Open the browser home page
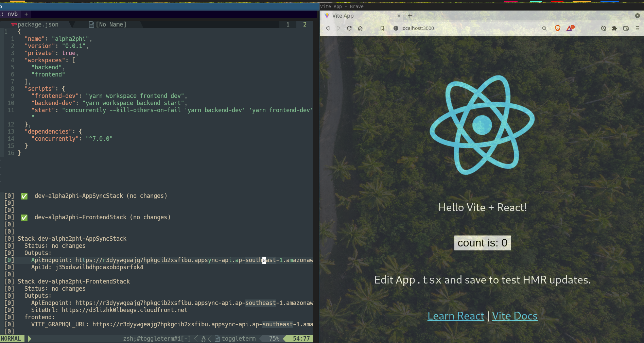 pos(360,28)
